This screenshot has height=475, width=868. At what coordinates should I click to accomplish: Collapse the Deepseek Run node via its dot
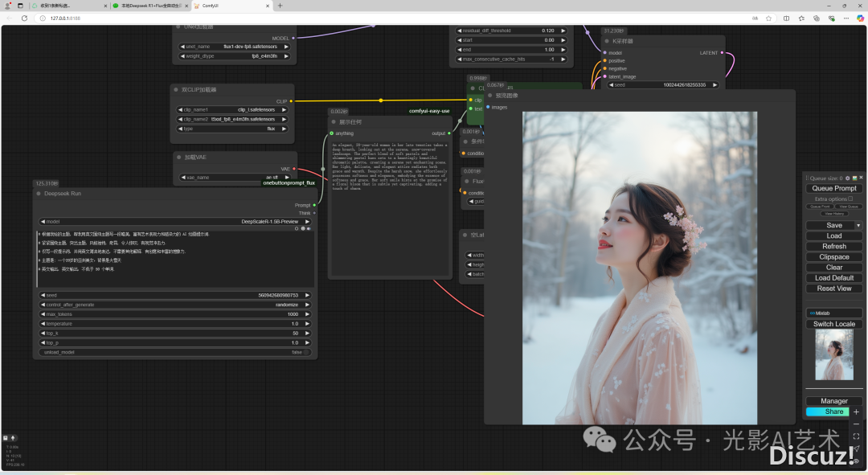39,194
